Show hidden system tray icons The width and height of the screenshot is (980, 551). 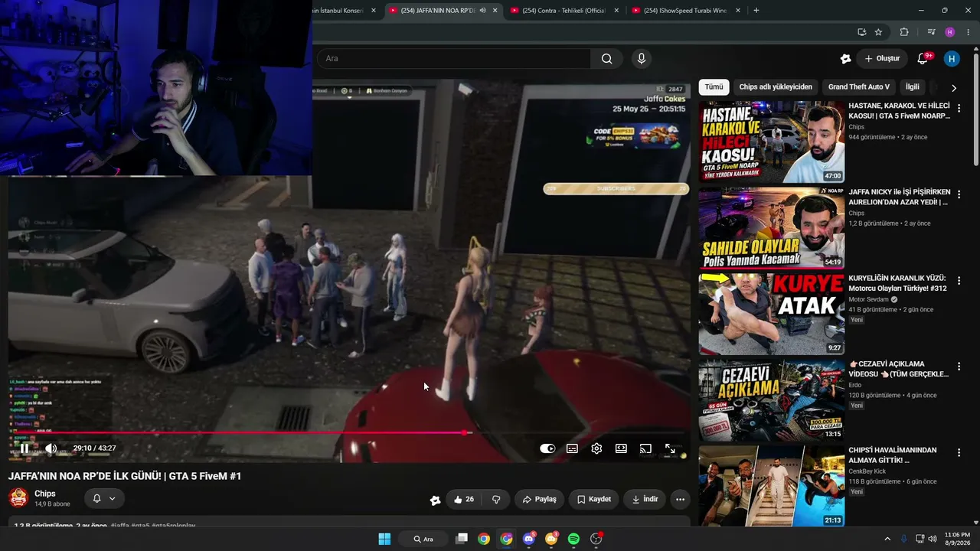pyautogui.click(x=887, y=539)
